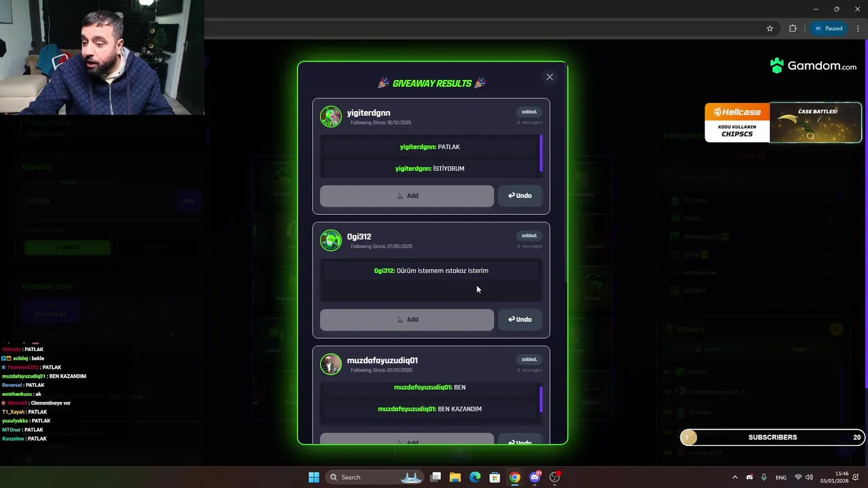The image size is (868, 488).
Task: Change the ENG input language
Action: tap(781, 477)
